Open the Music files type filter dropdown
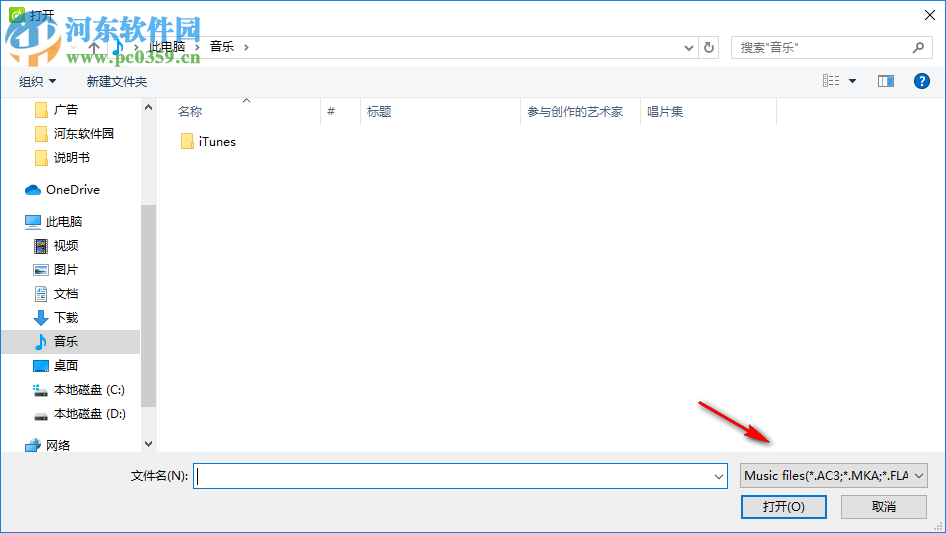The image size is (946, 533). 834,476
